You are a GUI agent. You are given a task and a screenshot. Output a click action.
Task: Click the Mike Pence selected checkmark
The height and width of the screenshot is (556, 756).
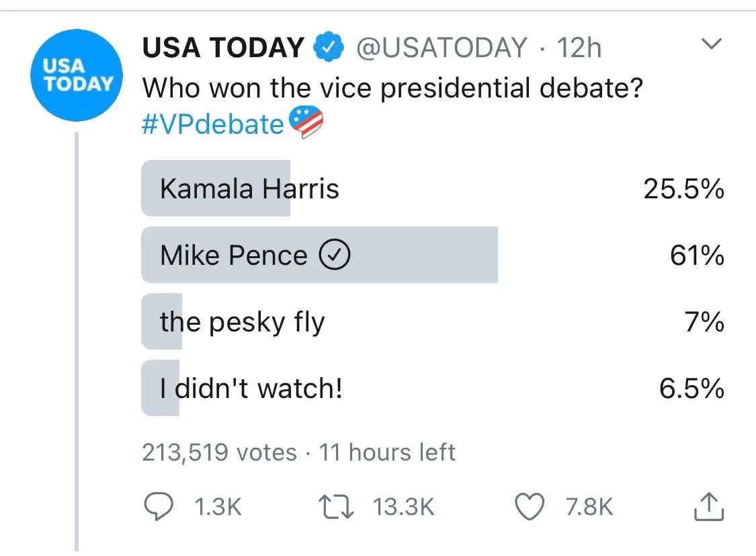[x=334, y=255]
